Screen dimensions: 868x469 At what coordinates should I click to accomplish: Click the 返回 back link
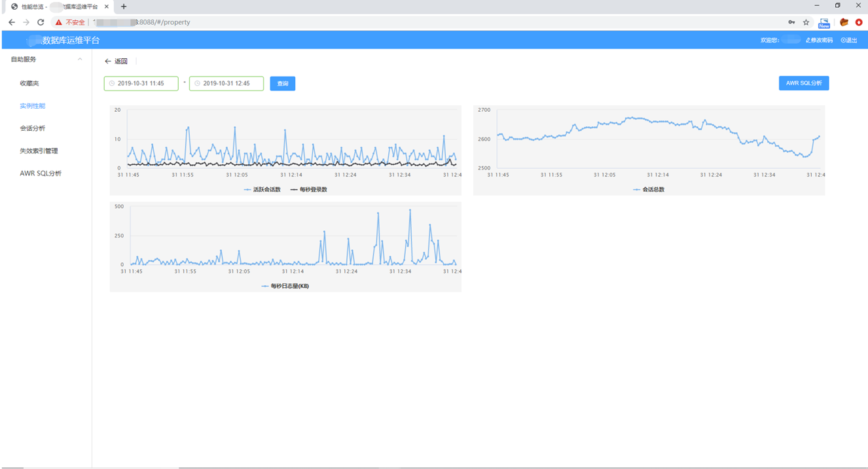117,61
